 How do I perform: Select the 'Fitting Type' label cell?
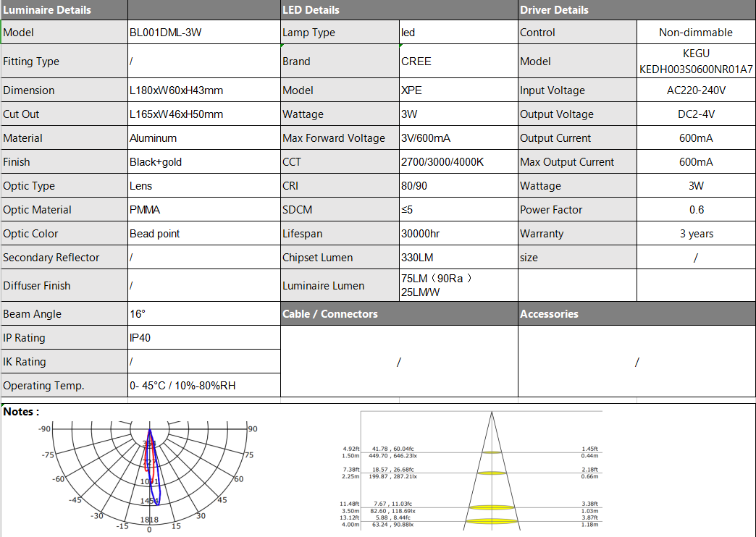[x=64, y=62]
